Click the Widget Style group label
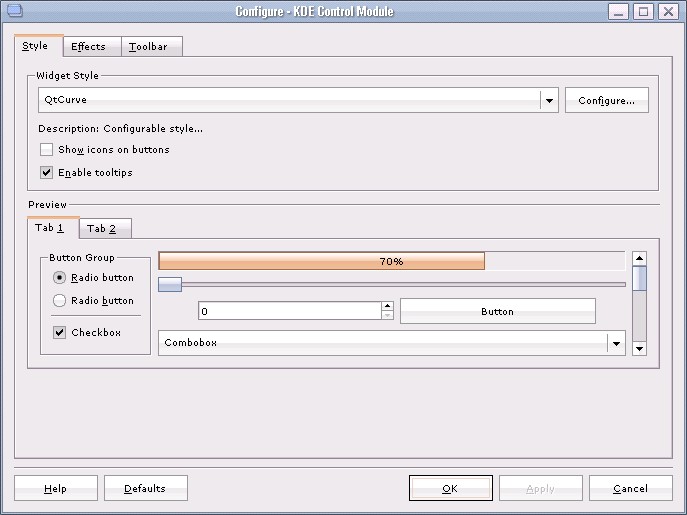The width and height of the screenshot is (687, 515). coord(67,75)
